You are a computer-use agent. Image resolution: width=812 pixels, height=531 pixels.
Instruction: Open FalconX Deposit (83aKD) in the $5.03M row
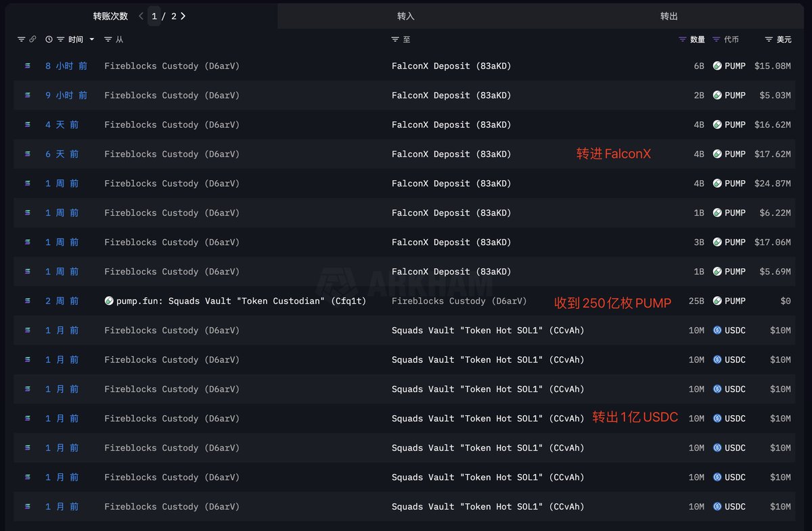pos(451,95)
